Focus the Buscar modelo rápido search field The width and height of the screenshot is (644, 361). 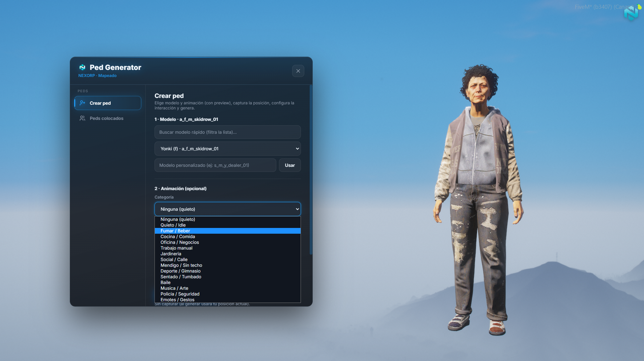[x=227, y=132]
